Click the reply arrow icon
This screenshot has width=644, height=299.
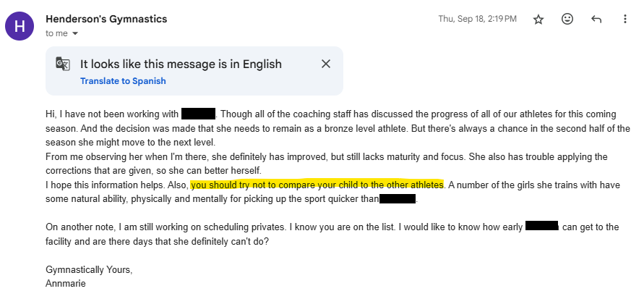[596, 20]
